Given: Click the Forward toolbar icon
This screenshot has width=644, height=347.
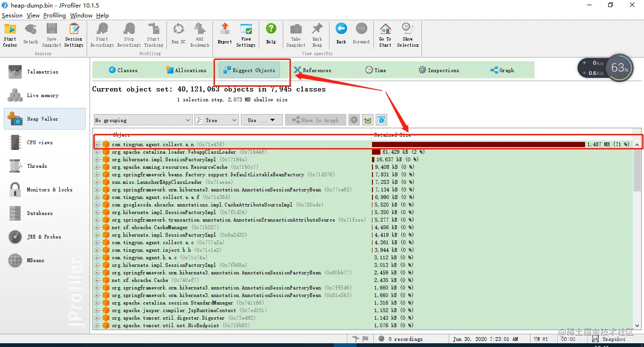Looking at the screenshot, I should 361,34.
